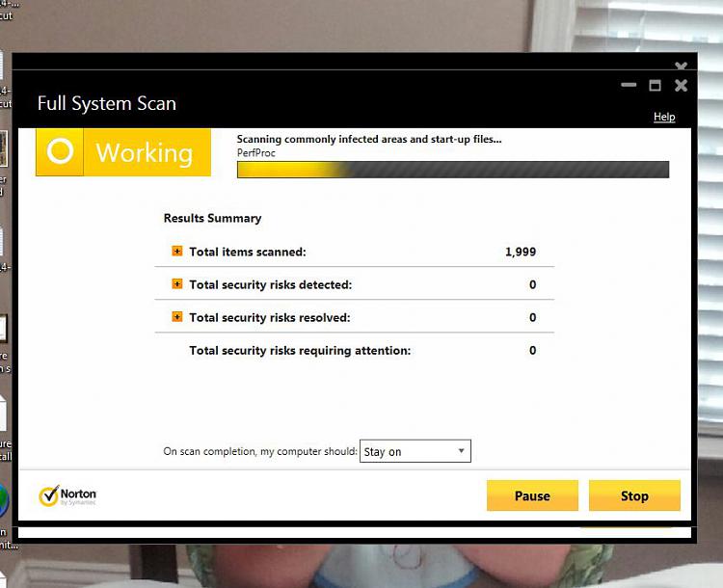The width and height of the screenshot is (723, 588).
Task: Click the Full System Scan title
Action: [x=107, y=103]
